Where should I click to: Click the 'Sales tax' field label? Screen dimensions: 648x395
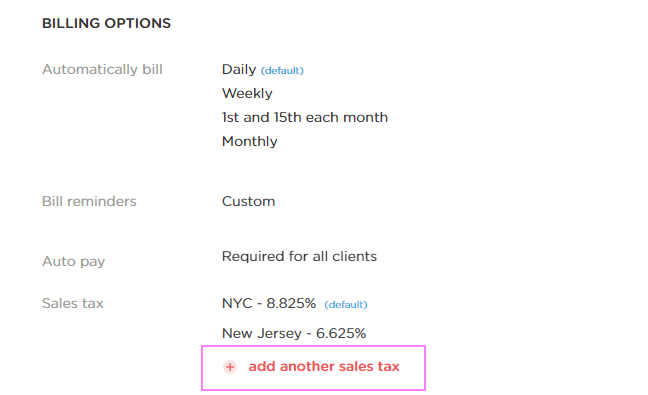coord(72,303)
